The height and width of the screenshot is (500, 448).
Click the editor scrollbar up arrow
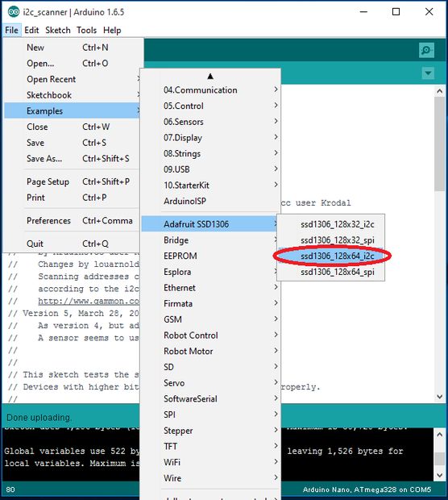point(440,91)
